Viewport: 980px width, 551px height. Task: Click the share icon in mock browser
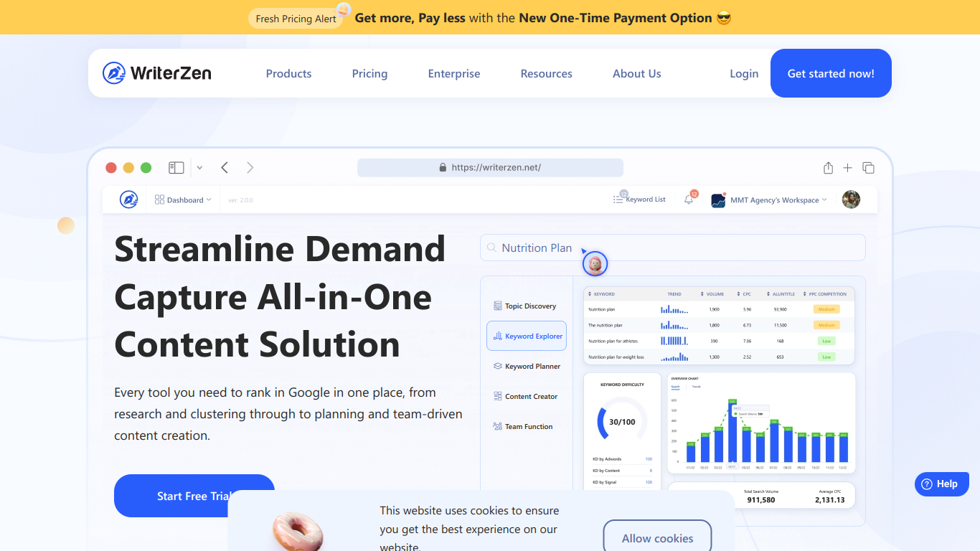click(x=828, y=168)
